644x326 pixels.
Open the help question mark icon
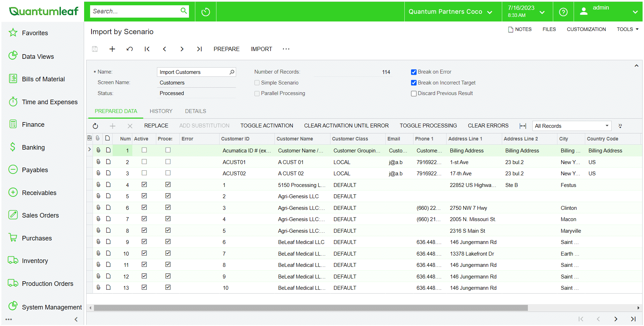pyautogui.click(x=563, y=12)
